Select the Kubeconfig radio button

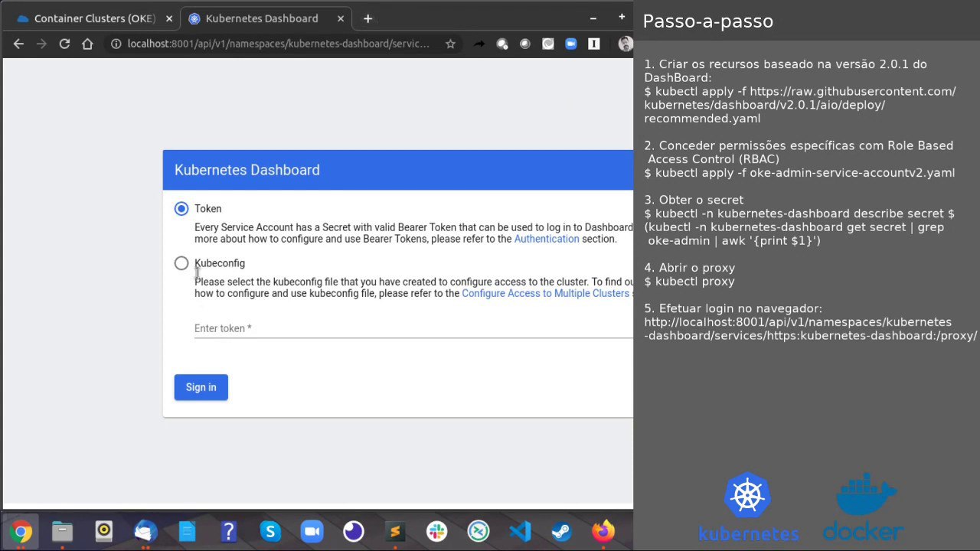pos(181,263)
